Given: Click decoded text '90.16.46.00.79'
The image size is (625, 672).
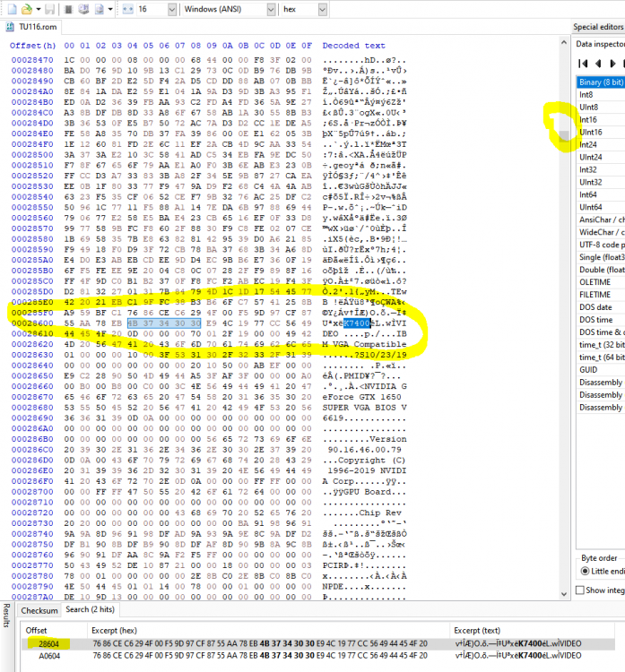Looking at the screenshot, I should [x=364, y=450].
